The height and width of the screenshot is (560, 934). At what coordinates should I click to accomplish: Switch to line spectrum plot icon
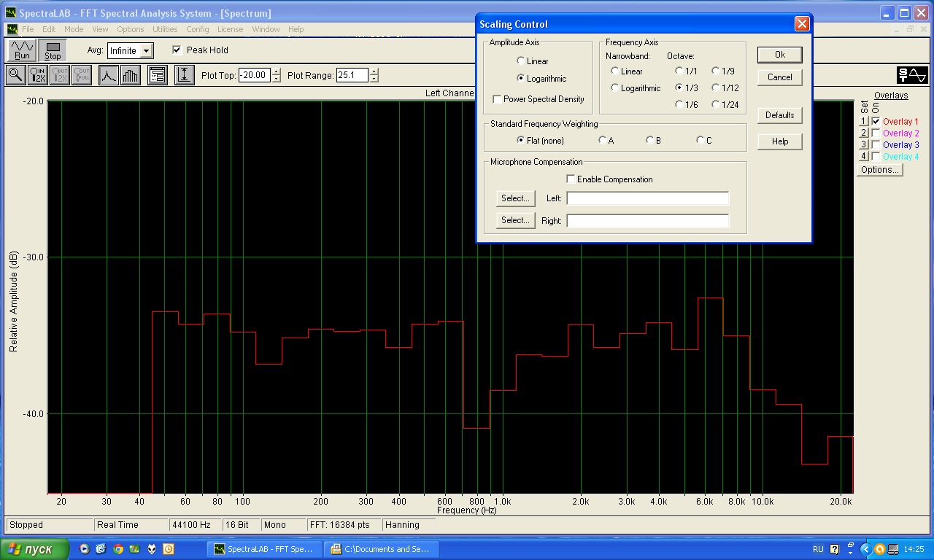point(109,75)
